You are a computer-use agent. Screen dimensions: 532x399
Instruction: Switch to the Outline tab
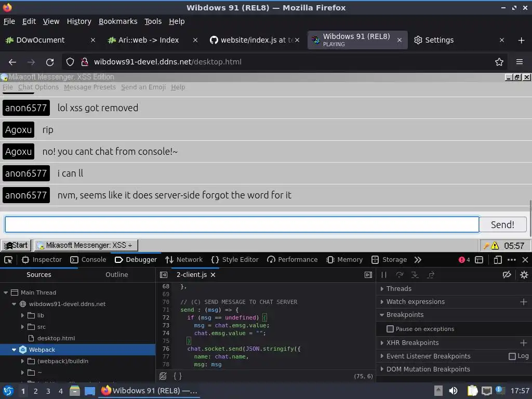tap(117, 274)
